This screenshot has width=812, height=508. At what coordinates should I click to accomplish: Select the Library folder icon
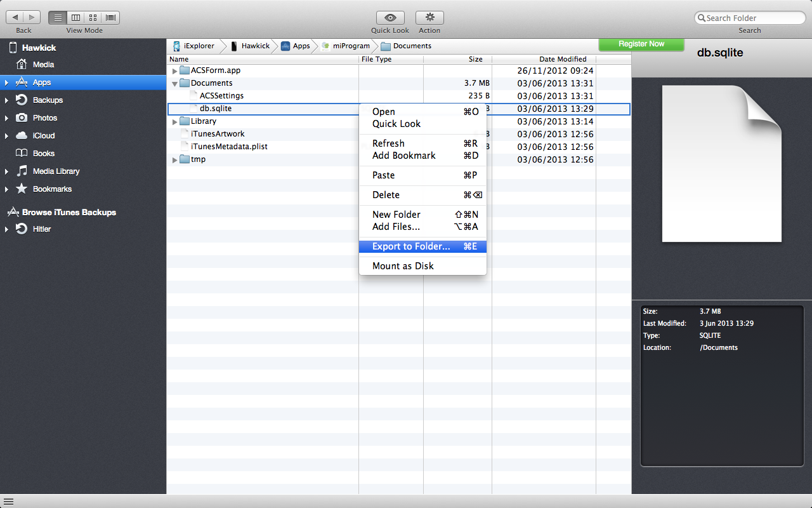tap(185, 121)
